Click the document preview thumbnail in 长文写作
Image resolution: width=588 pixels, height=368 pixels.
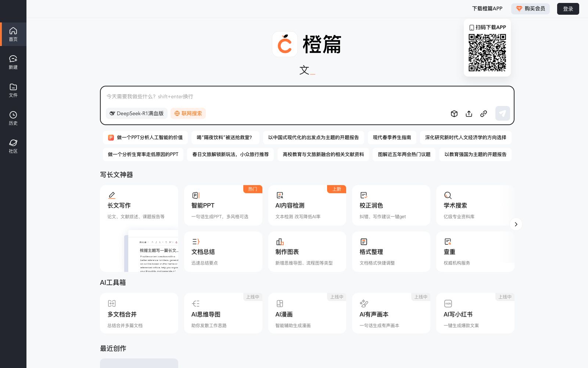[x=151, y=251]
